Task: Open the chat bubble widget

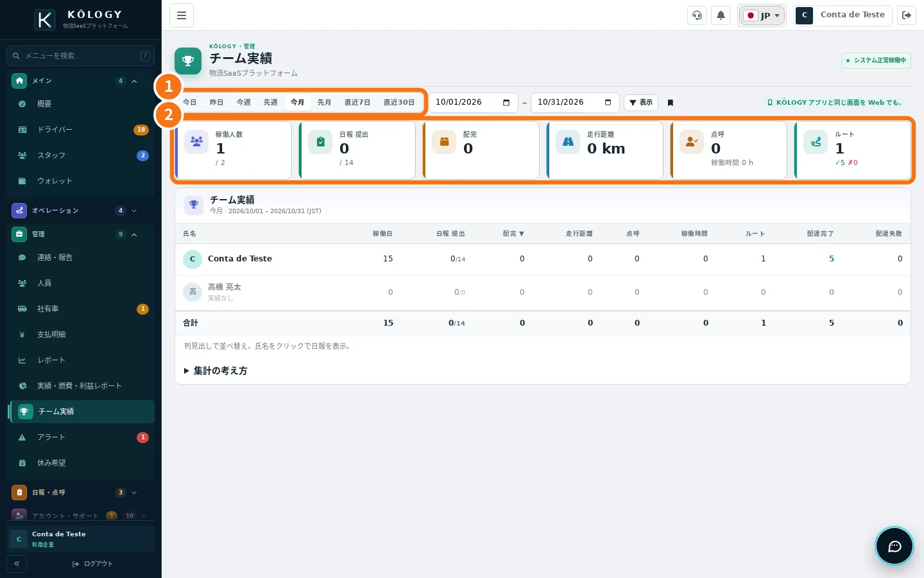Action: 894,546
